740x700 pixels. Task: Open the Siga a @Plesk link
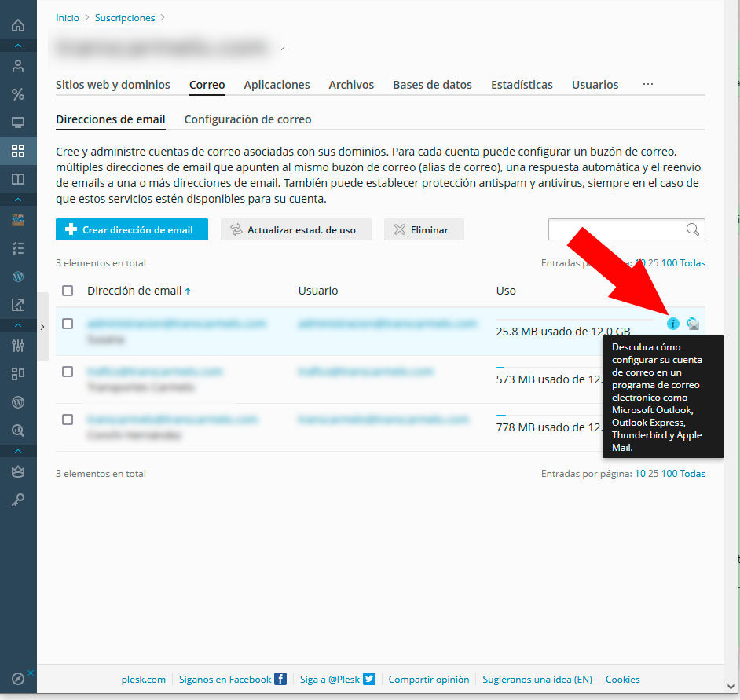pyautogui.click(x=330, y=680)
